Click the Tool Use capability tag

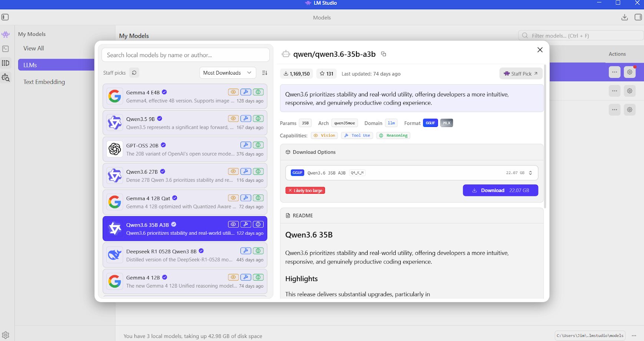click(357, 135)
